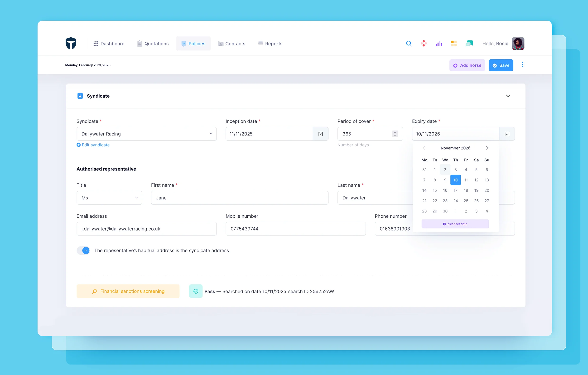This screenshot has height=375, width=588.
Task: Click the company shield logo
Action: [x=71, y=43]
